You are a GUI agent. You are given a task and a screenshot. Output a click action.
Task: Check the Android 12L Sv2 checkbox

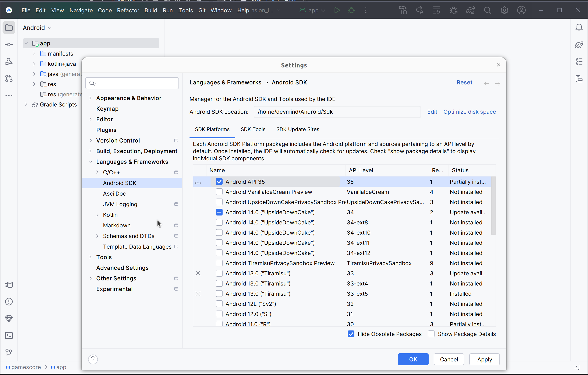point(219,304)
